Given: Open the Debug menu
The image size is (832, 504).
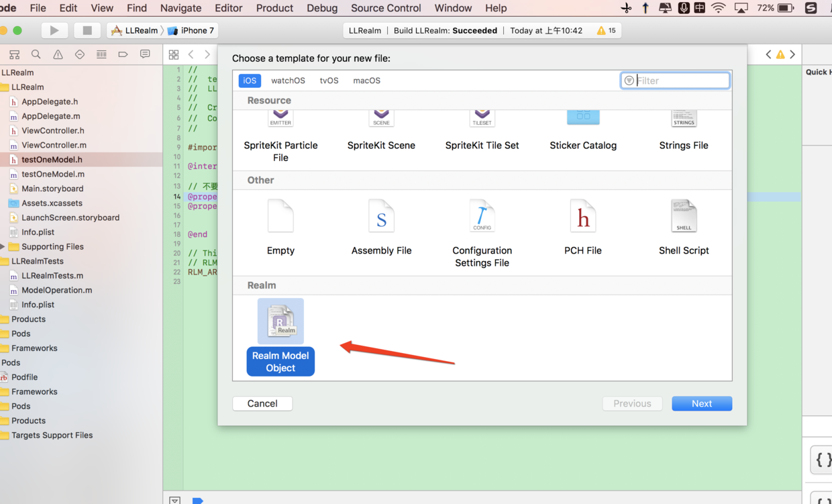Looking at the screenshot, I should point(322,8).
